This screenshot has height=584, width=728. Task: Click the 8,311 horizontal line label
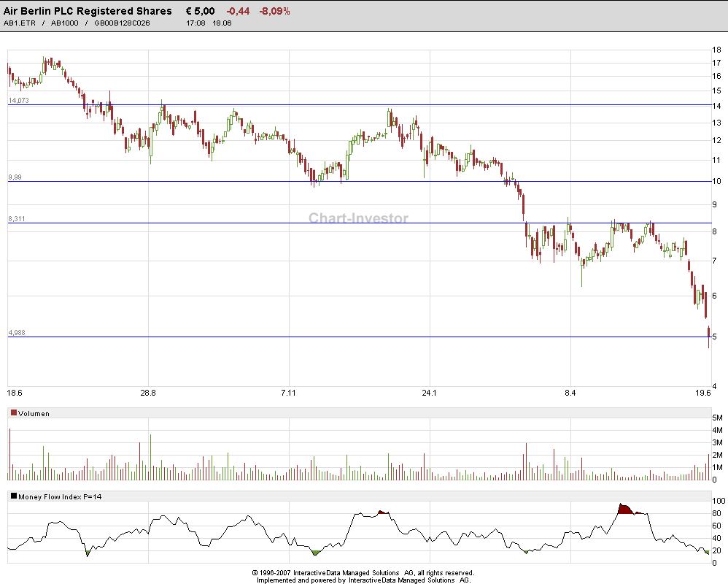(17, 219)
